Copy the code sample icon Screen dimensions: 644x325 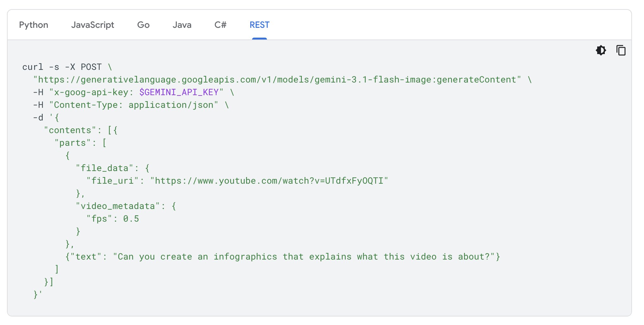(621, 50)
